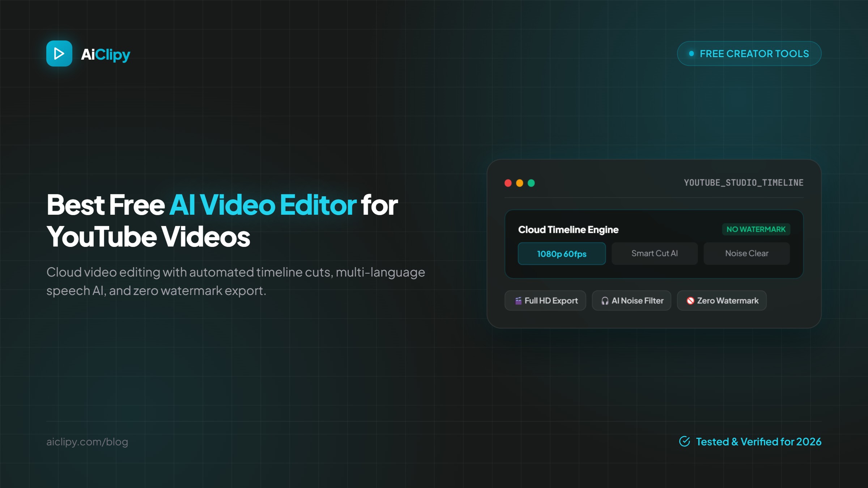The image size is (868, 488).
Task: Click the AiClipy play logo icon
Action: tap(59, 53)
